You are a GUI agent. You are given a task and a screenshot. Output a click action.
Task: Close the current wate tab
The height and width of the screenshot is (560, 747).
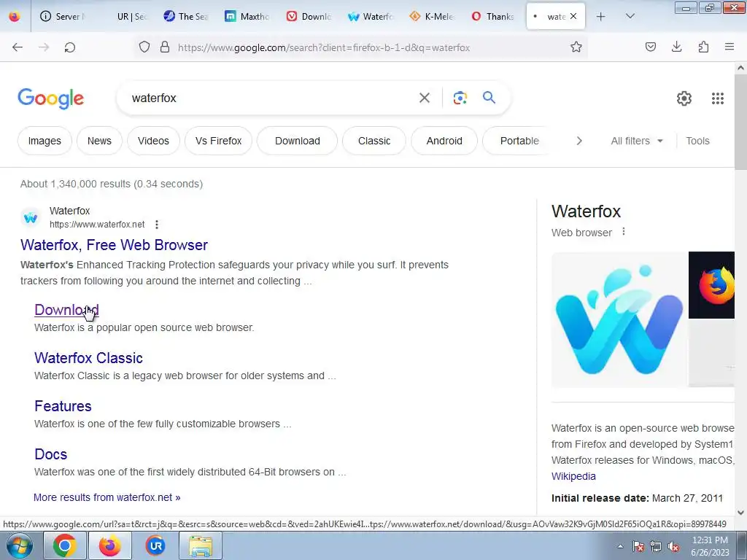tap(573, 16)
